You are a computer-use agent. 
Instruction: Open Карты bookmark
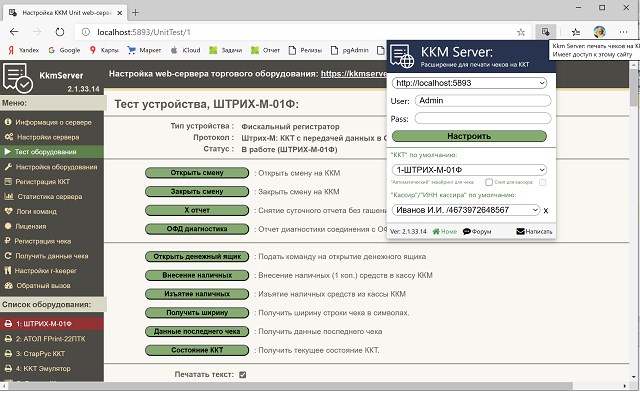pos(104,50)
